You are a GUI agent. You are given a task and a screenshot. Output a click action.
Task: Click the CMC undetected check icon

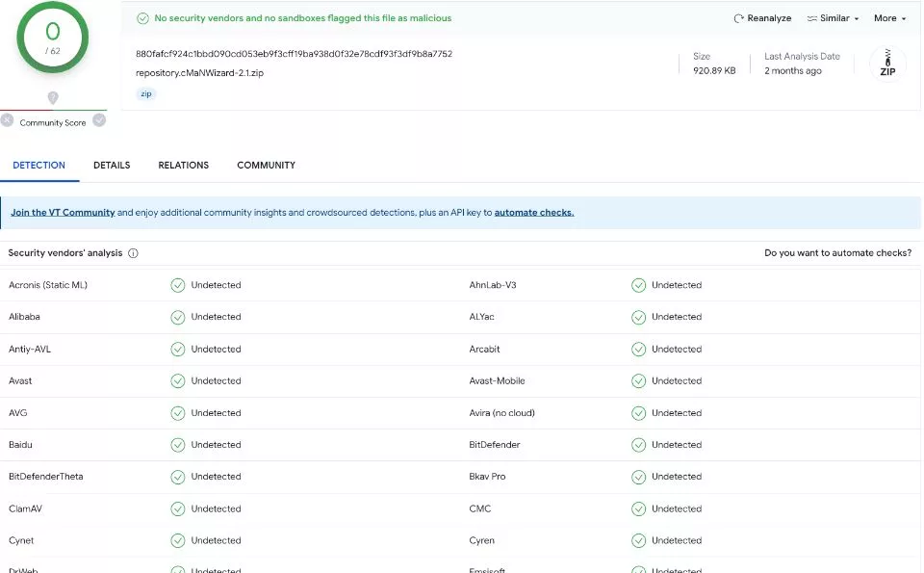[x=639, y=508]
